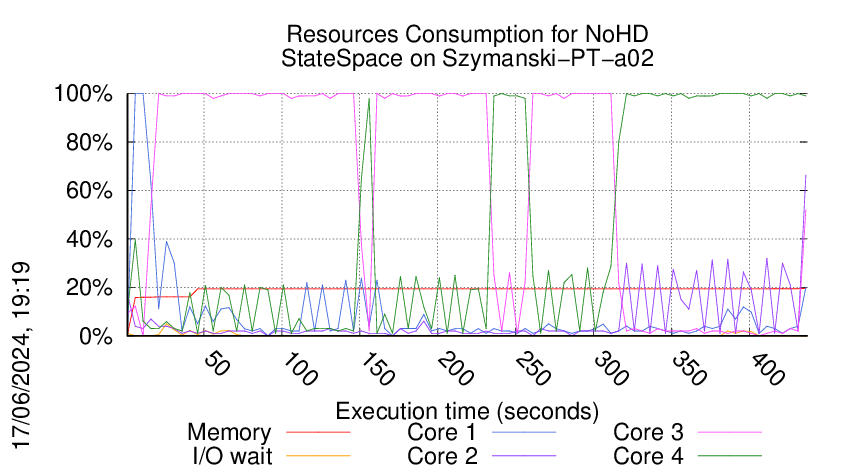Click the blue Core 1 legend line sample
Viewport: 850px width, 475px height.
524,432
